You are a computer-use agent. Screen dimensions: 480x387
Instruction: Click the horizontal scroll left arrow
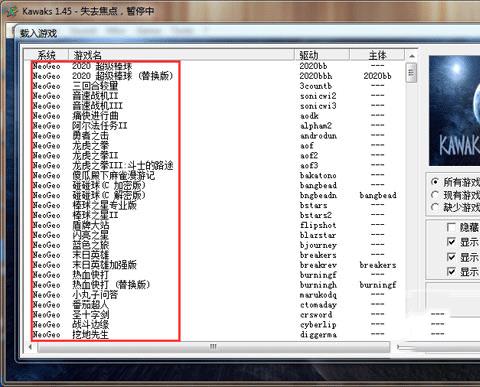tap(30, 347)
